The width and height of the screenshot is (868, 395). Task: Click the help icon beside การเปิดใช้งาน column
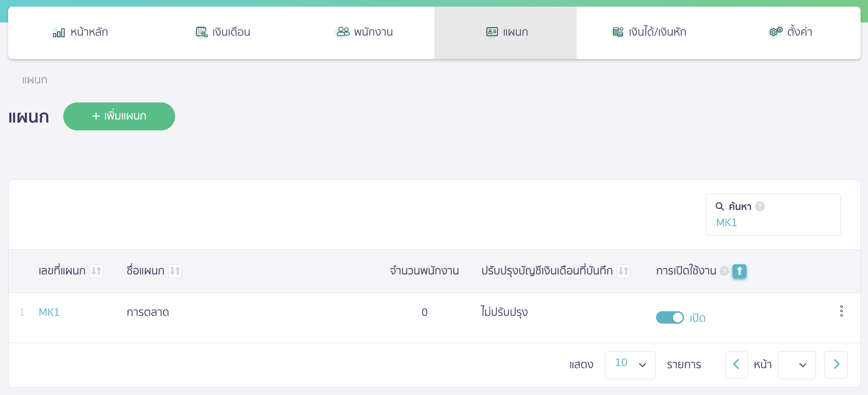724,272
